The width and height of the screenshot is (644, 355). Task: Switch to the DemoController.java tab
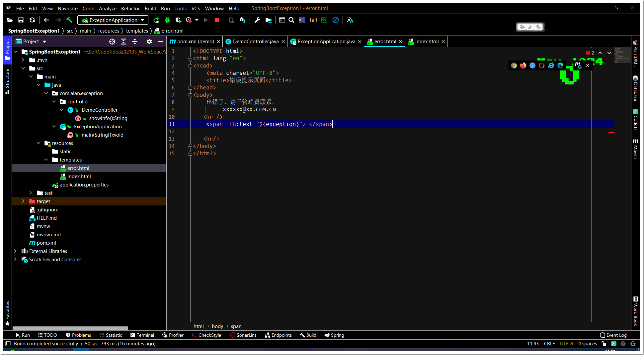[256, 42]
